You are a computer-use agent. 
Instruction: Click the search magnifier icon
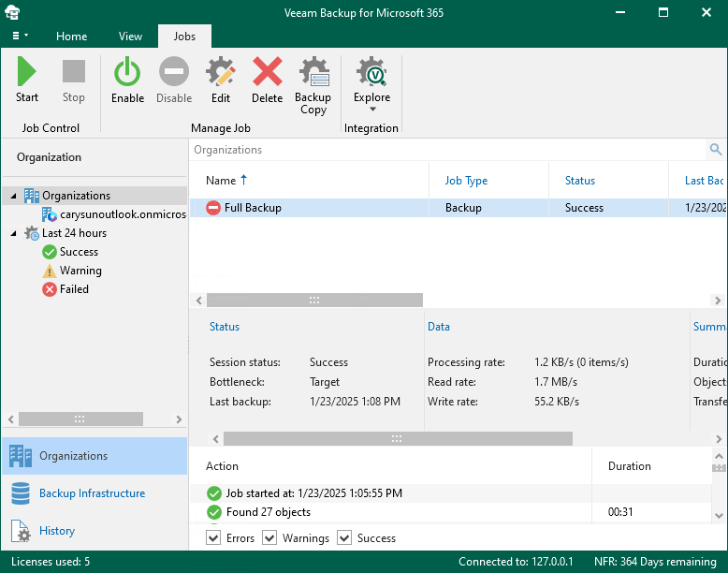(716, 150)
